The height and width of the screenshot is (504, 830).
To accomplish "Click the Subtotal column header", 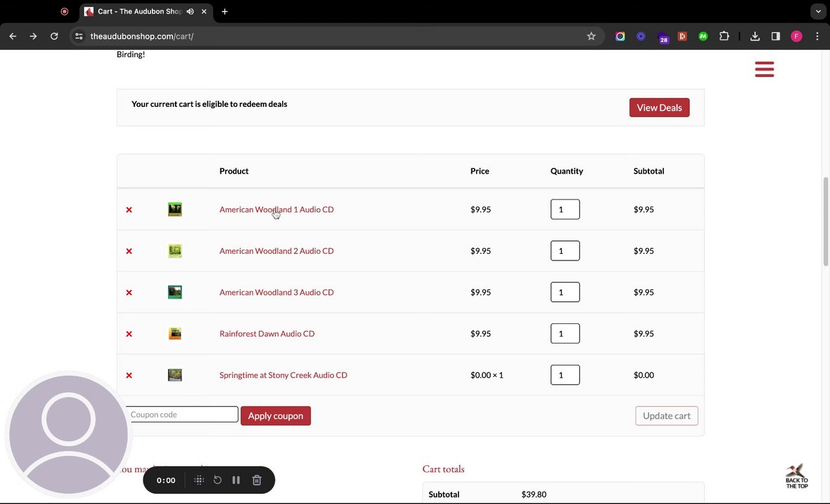I will 648,171.
